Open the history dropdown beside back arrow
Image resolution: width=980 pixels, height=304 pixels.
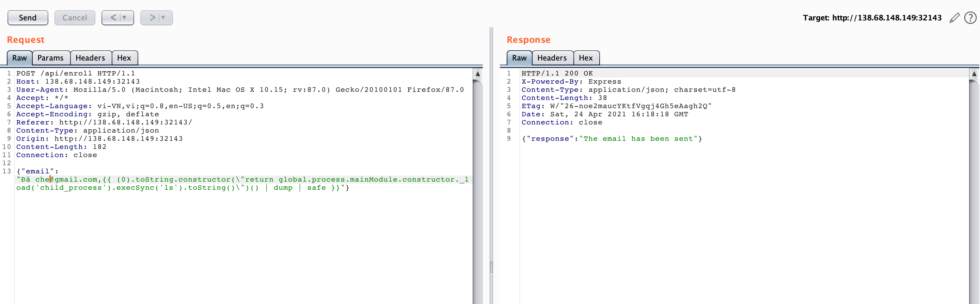(x=125, y=18)
